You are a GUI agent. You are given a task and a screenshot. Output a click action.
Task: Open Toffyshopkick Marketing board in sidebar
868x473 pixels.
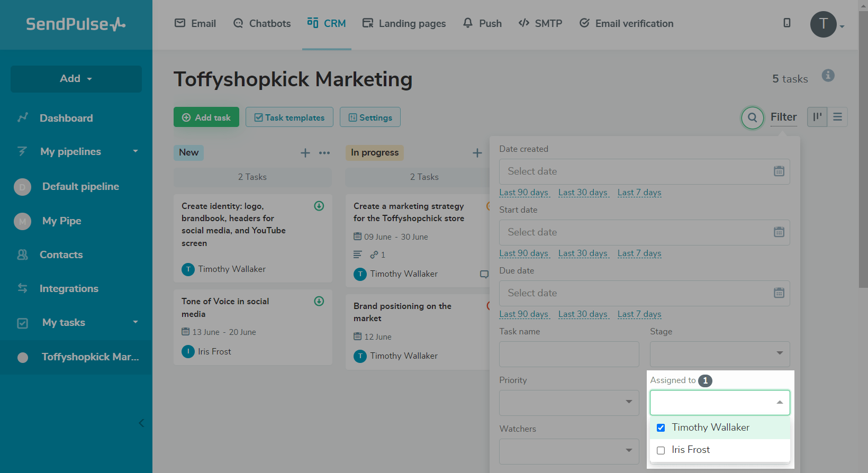(x=76, y=357)
